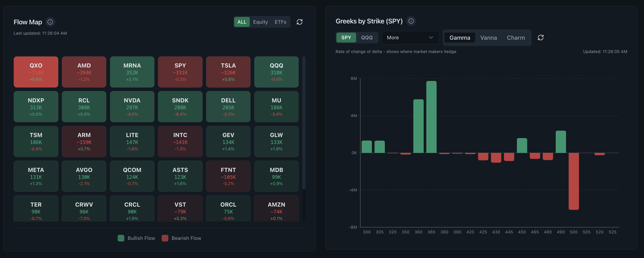Viewport: 644px width, 258px height.
Task: Switch to the Vanna tab
Action: tap(489, 38)
